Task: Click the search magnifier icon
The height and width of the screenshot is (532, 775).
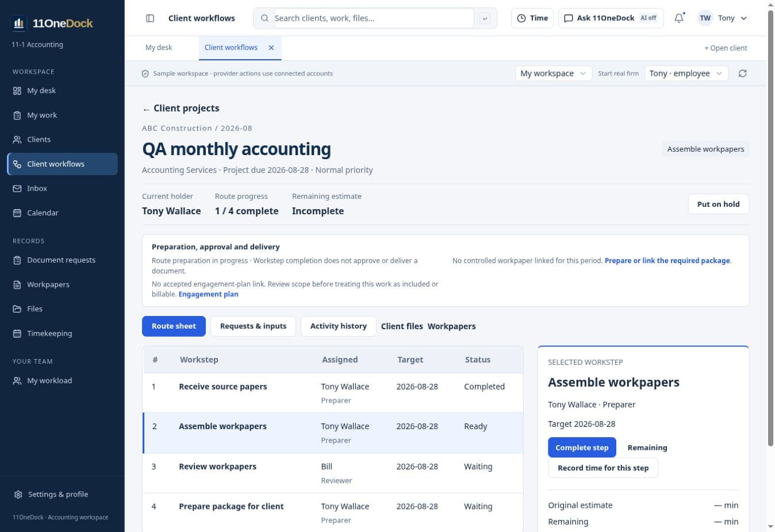Action: point(264,18)
